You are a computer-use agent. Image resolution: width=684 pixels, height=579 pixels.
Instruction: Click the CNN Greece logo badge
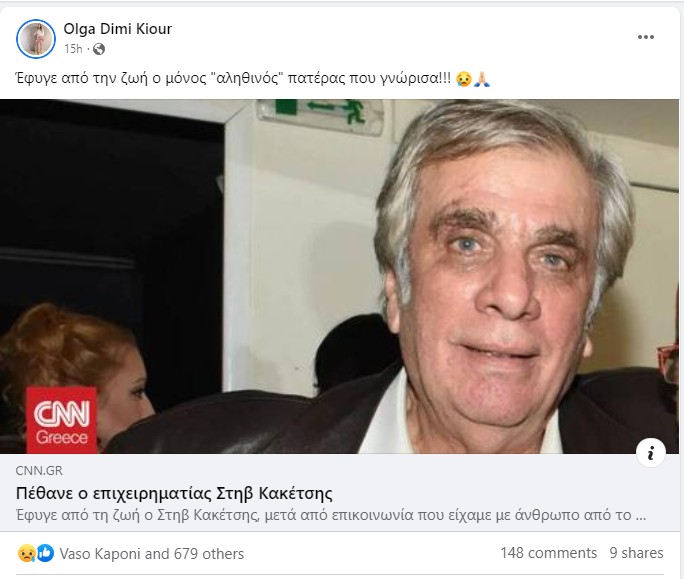(62, 420)
